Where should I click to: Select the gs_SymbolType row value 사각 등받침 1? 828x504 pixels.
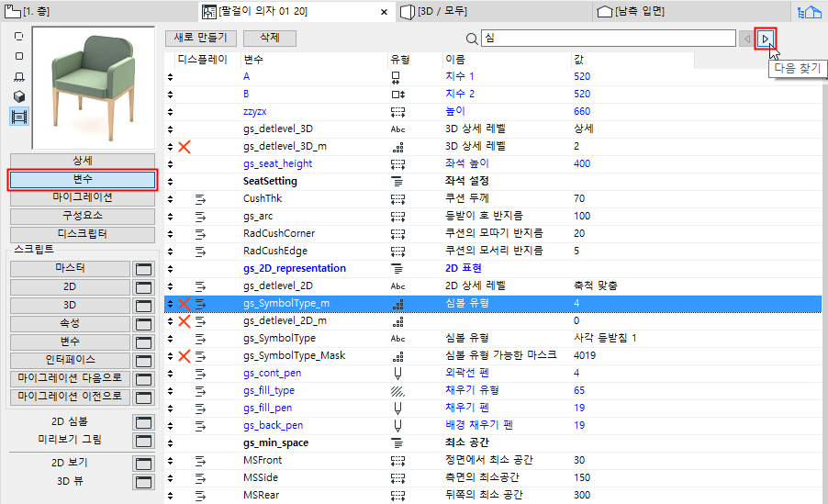pos(605,338)
